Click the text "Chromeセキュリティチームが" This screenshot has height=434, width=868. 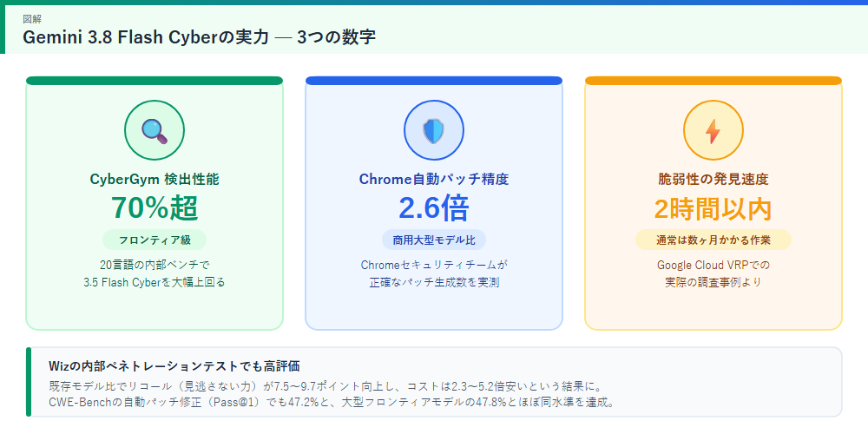[x=433, y=265]
